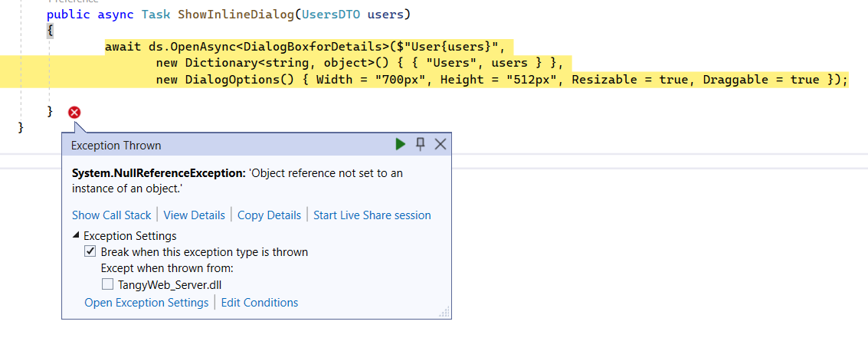The width and height of the screenshot is (868, 351).
Task: Click Copy Details link
Action: tap(269, 215)
